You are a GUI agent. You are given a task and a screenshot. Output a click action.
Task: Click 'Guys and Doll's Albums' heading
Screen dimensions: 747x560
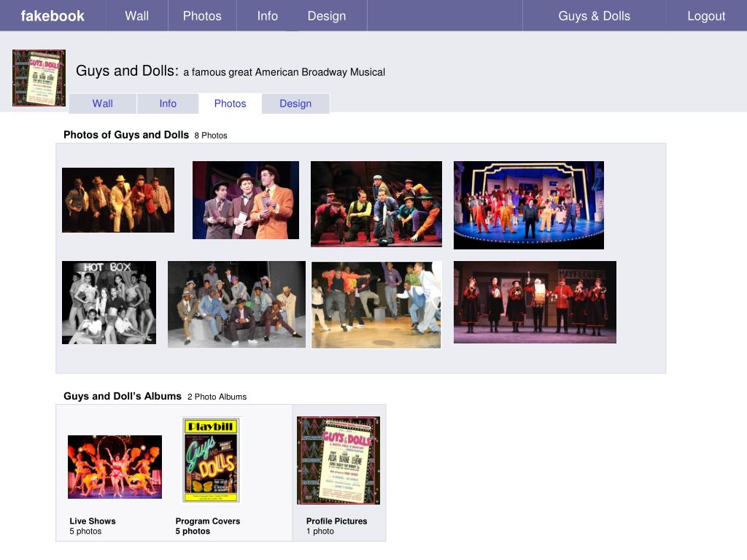click(x=123, y=396)
